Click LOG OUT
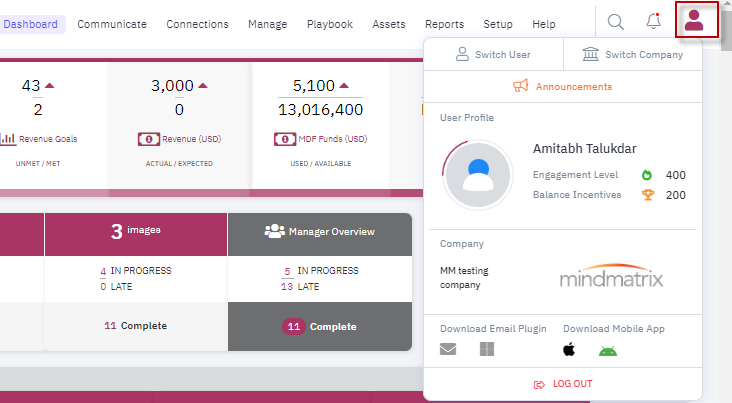The width and height of the screenshot is (732, 403). click(563, 384)
